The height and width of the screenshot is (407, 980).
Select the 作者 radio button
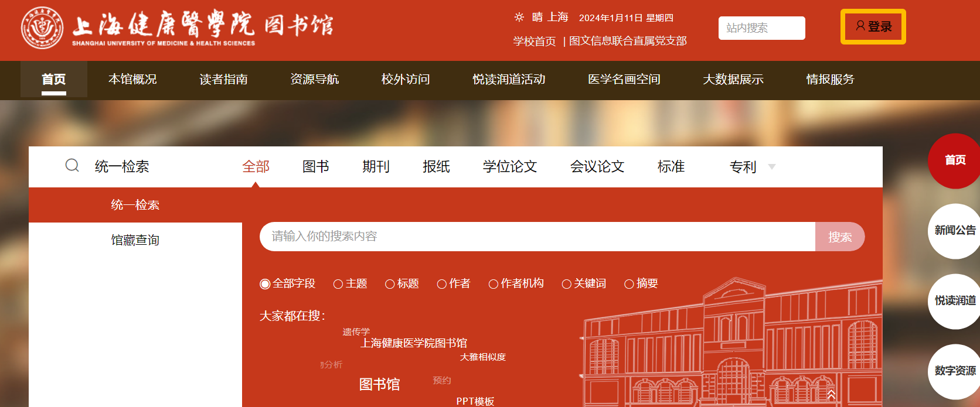(x=442, y=284)
